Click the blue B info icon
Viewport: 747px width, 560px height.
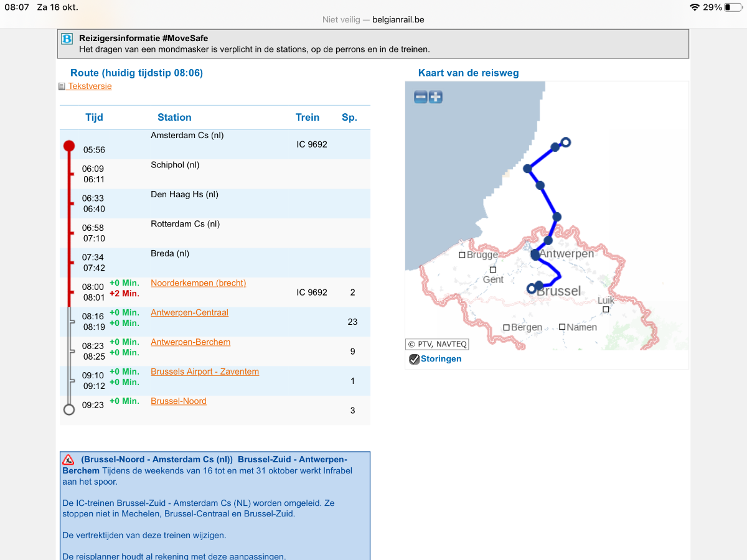[67, 39]
